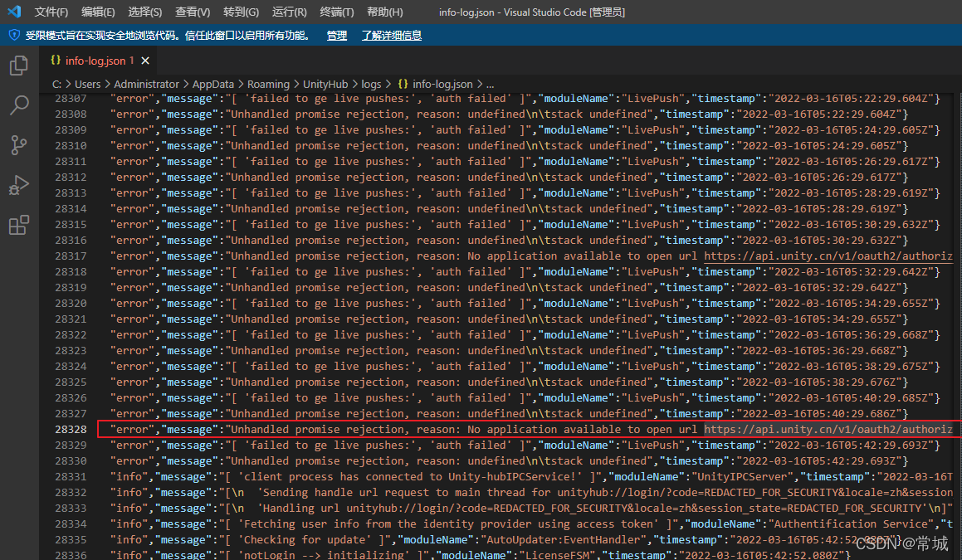
Task: Click the Administrator breadcrumb segment
Action: (147, 84)
